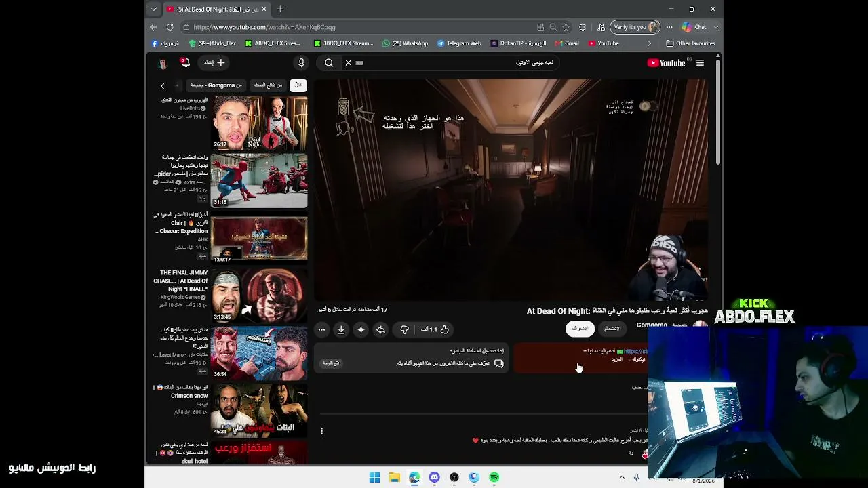This screenshot has width=868, height=488.
Task: Open the Copilot Chat button
Action: coord(694,27)
